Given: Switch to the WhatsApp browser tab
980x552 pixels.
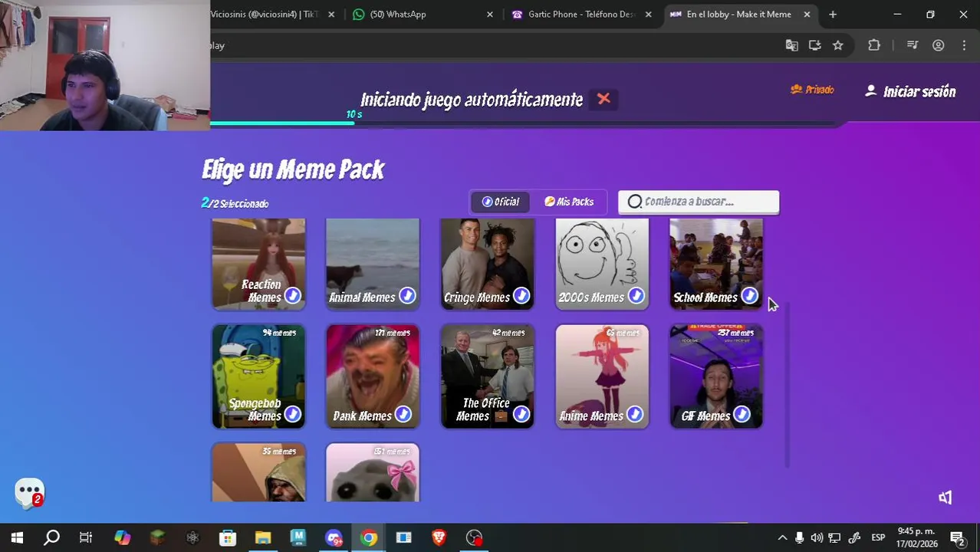Looking at the screenshot, I should coord(397,14).
